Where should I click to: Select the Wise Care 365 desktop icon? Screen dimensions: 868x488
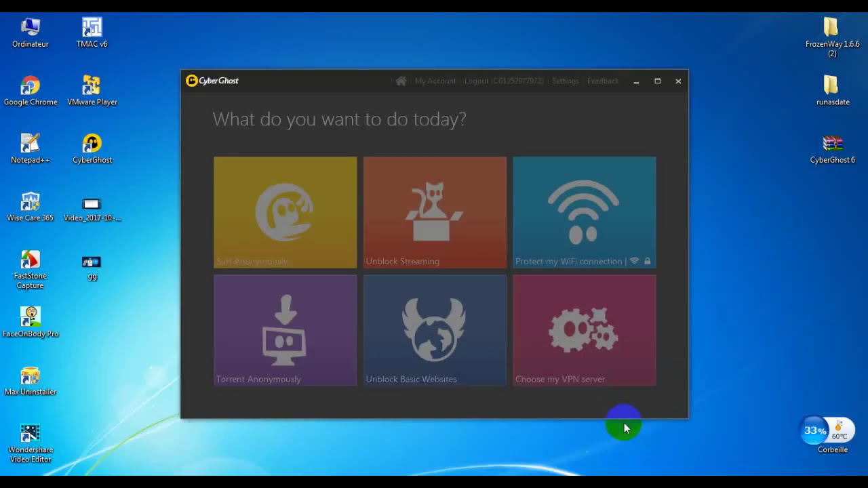coord(31,207)
